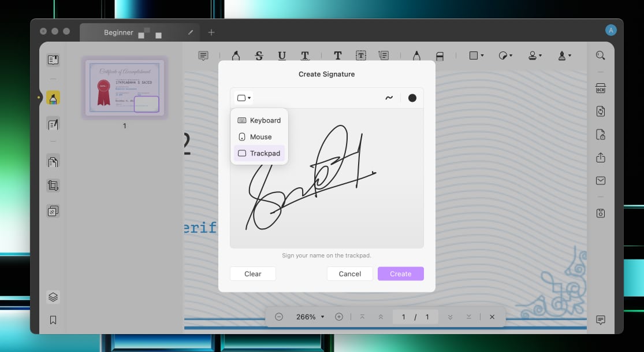Run the OCR tool from right sidebar

(x=601, y=88)
